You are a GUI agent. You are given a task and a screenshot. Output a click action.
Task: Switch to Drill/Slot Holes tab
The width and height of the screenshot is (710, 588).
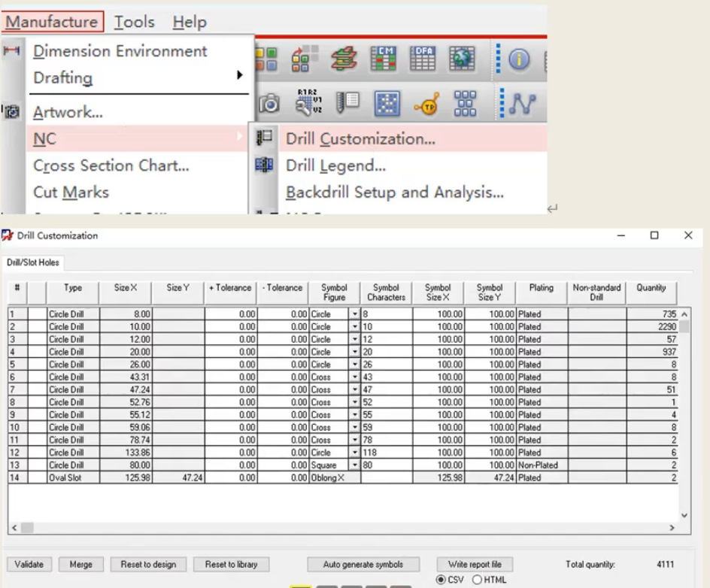click(x=32, y=262)
